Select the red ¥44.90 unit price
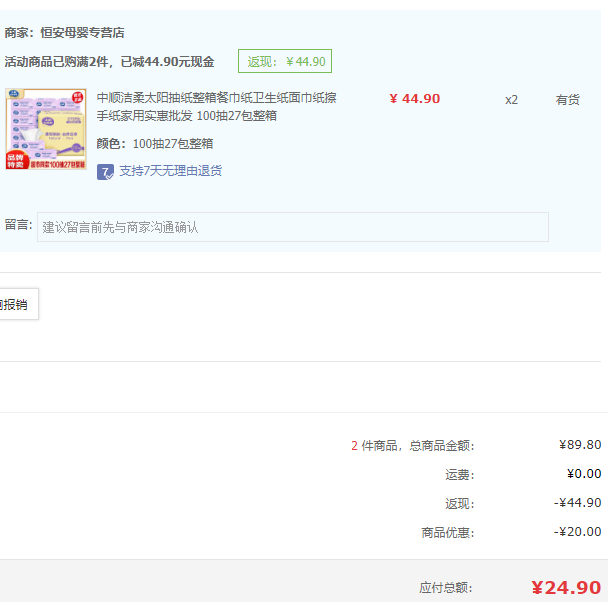The width and height of the screenshot is (608, 602). pyautogui.click(x=414, y=99)
